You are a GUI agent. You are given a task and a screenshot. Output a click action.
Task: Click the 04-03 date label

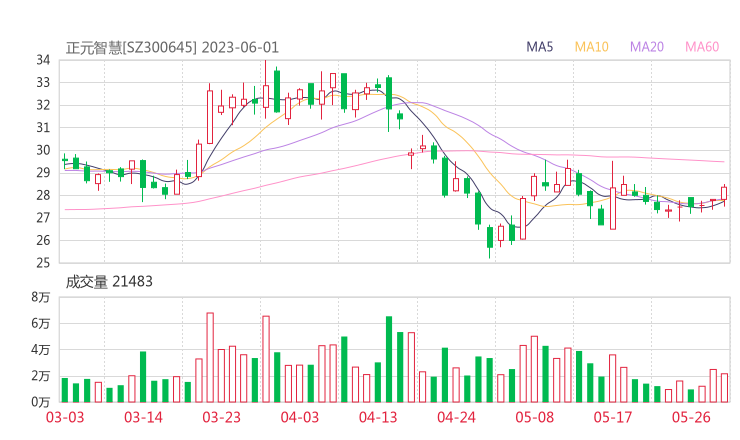pyautogui.click(x=300, y=417)
